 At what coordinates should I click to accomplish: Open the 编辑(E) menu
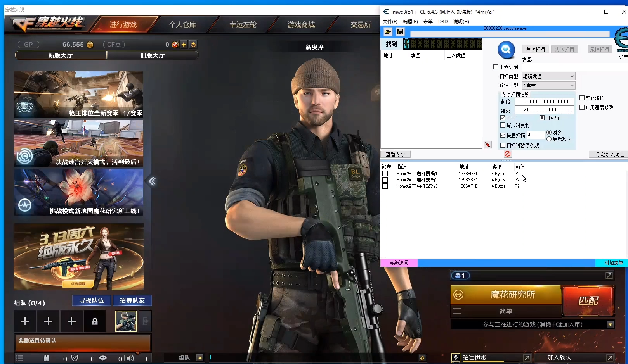(410, 22)
